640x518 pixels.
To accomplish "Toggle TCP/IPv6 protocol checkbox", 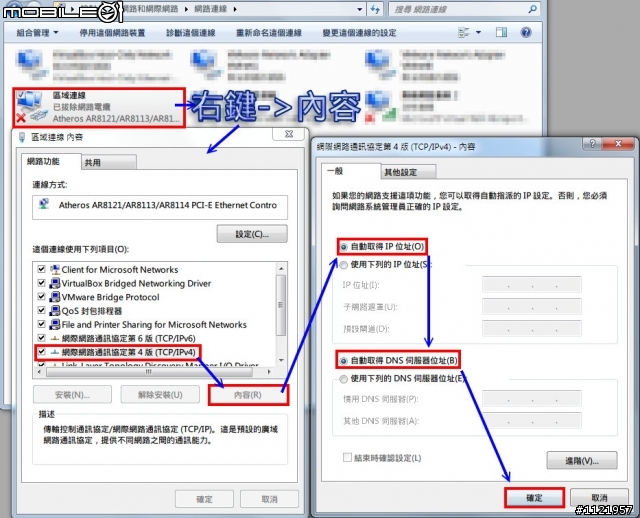I will tap(41, 338).
